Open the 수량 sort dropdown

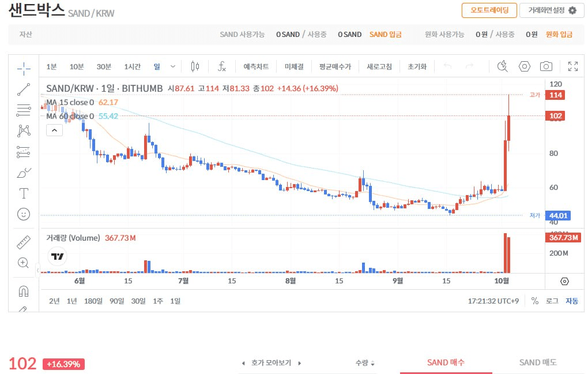pos(365,362)
